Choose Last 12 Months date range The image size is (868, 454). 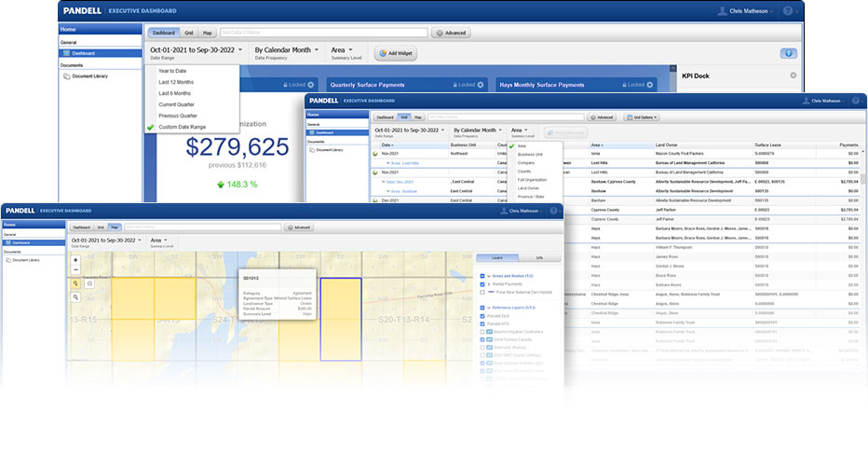pyautogui.click(x=176, y=82)
